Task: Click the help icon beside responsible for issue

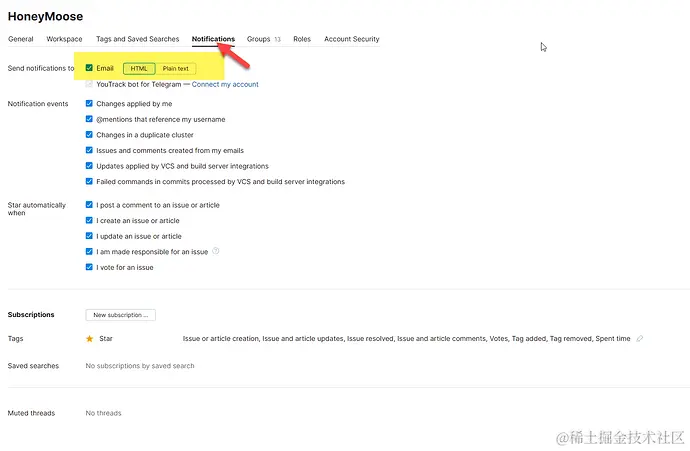Action: pyautogui.click(x=216, y=251)
